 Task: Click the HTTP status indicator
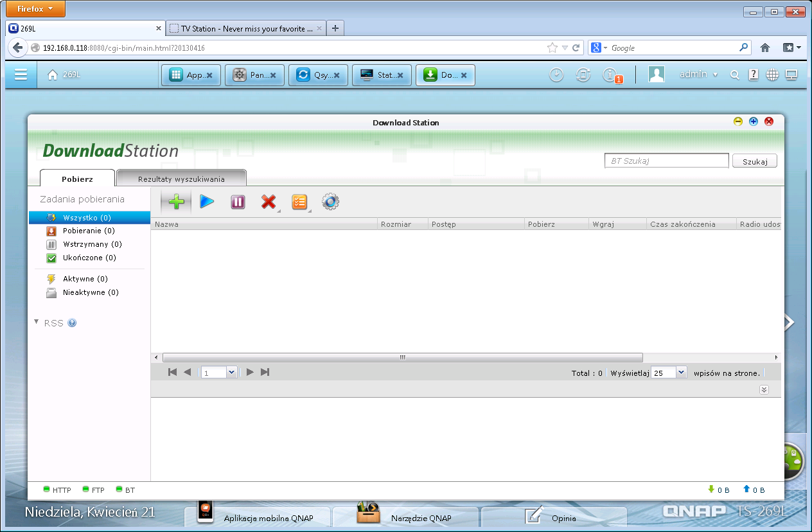[57, 490]
